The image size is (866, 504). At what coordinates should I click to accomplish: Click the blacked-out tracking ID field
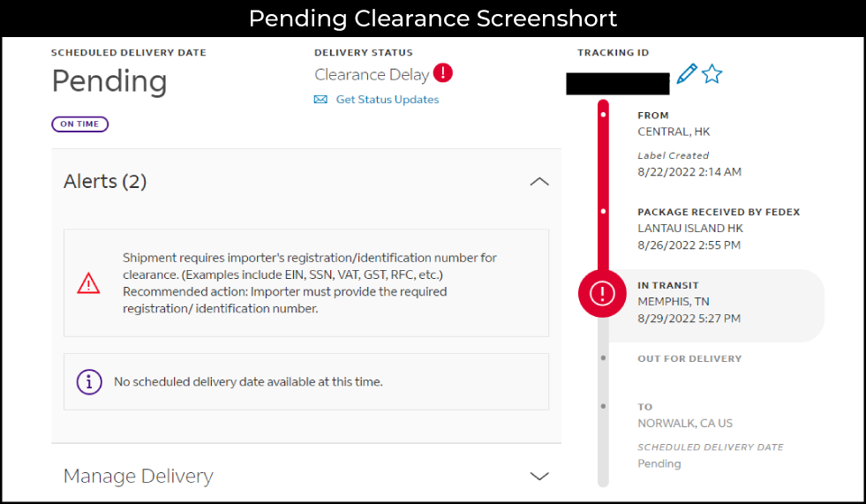point(618,83)
